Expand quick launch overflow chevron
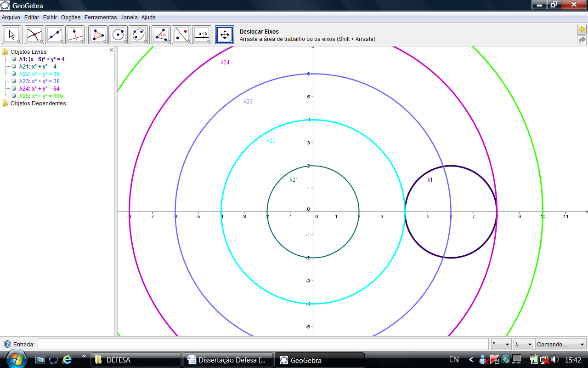The height and width of the screenshot is (368, 588). click(84, 356)
